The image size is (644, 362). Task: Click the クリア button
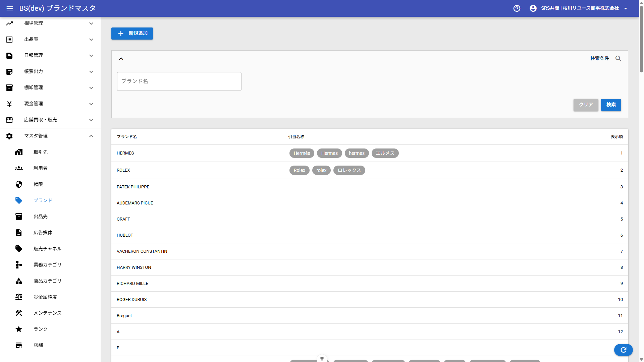[586, 105]
